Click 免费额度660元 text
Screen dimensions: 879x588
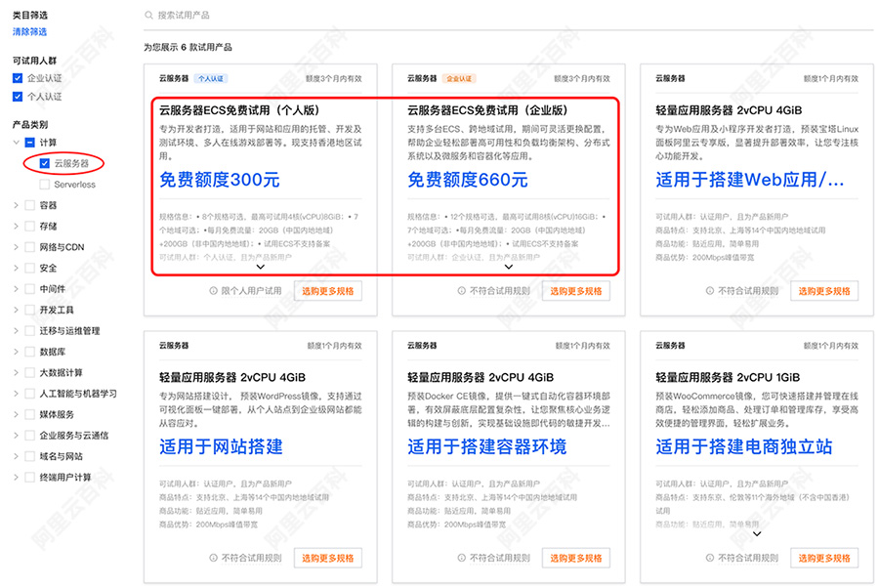pos(468,180)
